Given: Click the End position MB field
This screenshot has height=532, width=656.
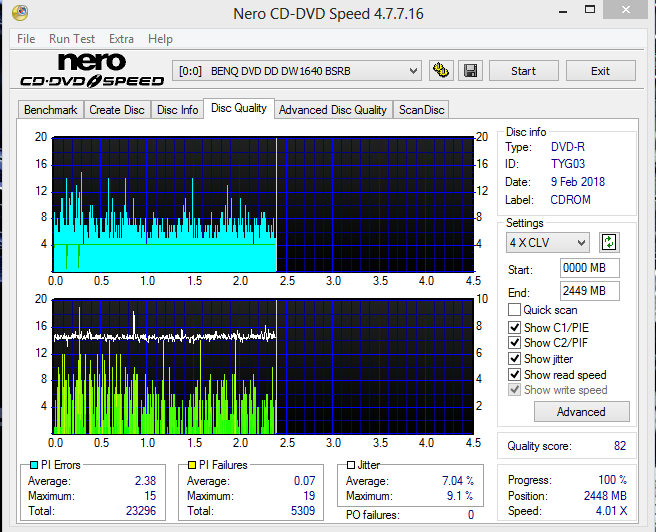Looking at the screenshot, I should (x=589, y=291).
